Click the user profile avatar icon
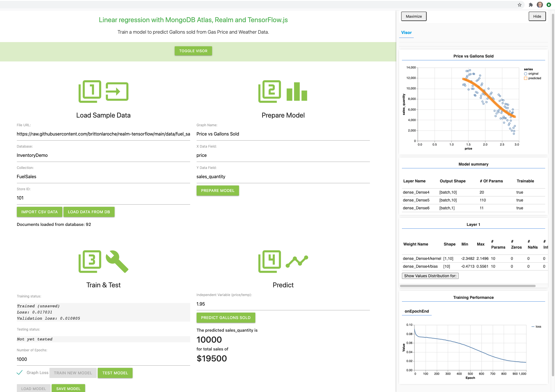 tap(540, 5)
